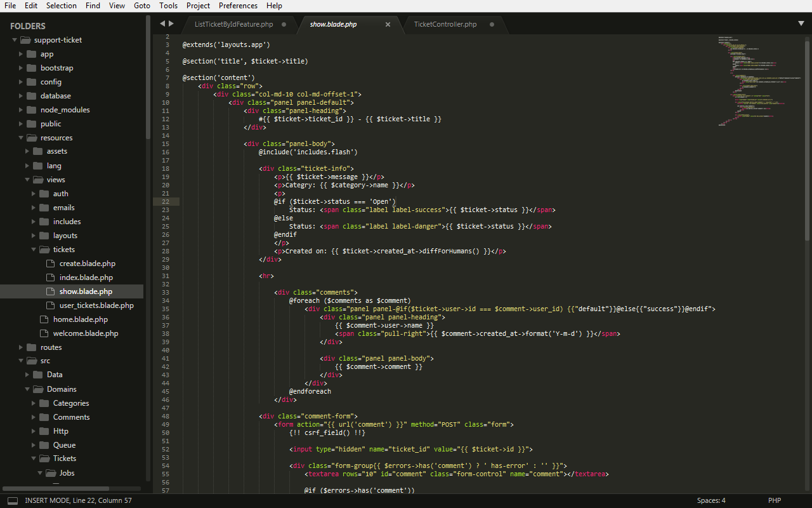Click the database folder icon in sidebar

pos(31,96)
